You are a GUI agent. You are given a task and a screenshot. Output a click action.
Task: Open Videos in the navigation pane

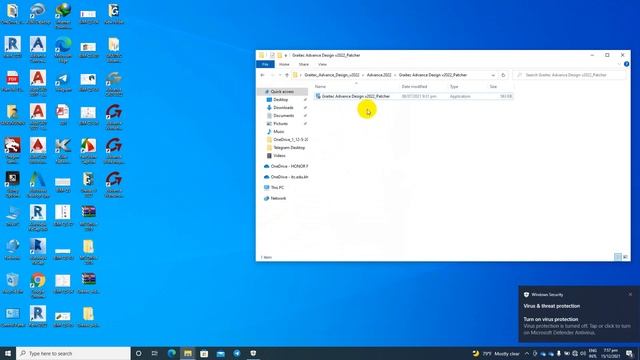point(279,156)
